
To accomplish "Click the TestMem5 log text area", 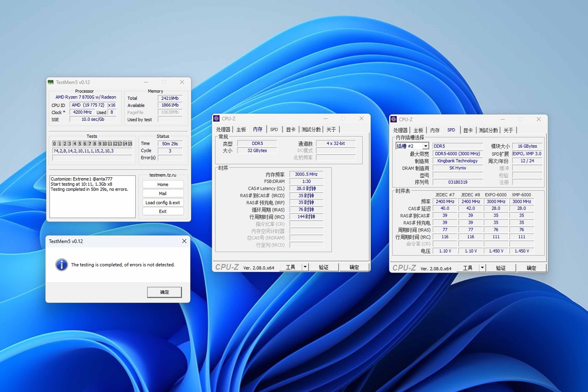I will 92,196.
